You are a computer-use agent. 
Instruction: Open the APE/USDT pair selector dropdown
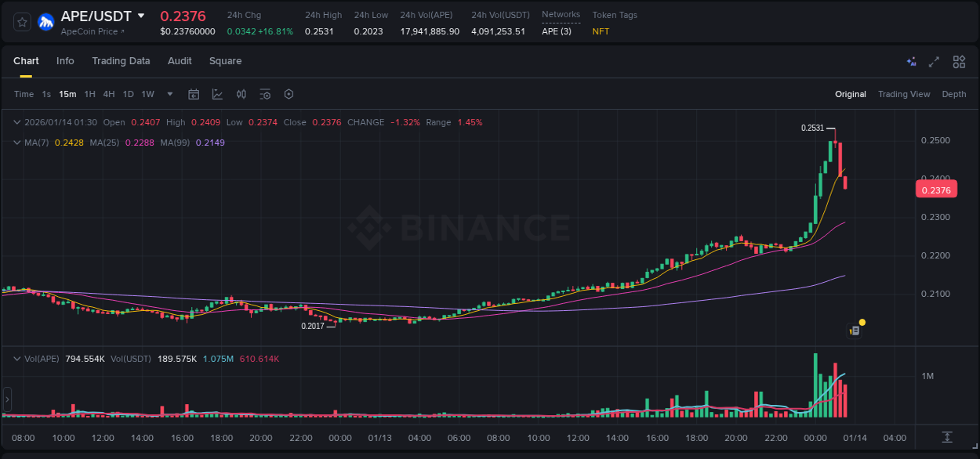click(143, 15)
